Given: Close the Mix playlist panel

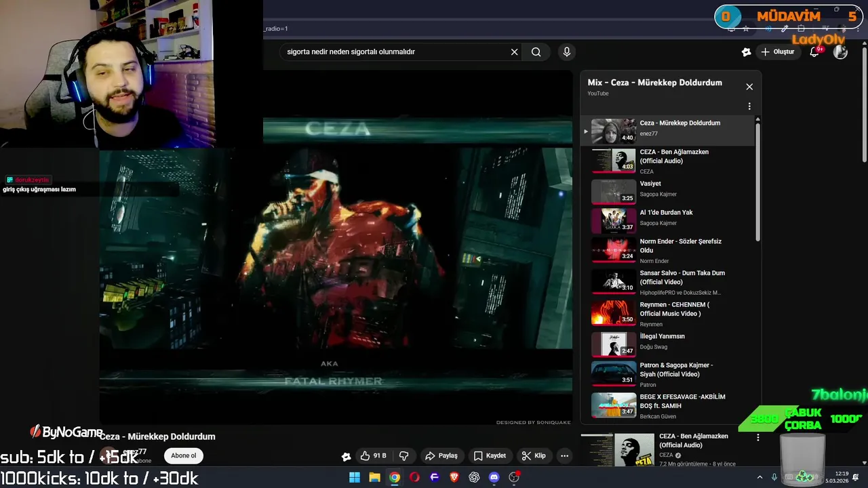Looking at the screenshot, I should point(749,87).
